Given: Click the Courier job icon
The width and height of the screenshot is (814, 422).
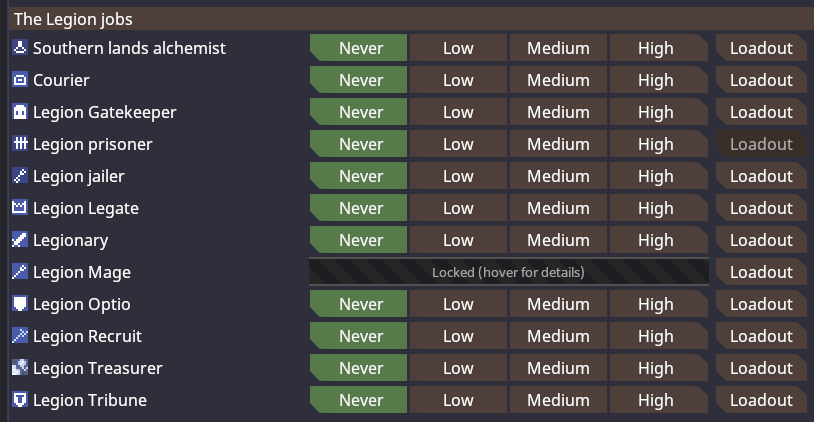Looking at the screenshot, I should pos(20,80).
